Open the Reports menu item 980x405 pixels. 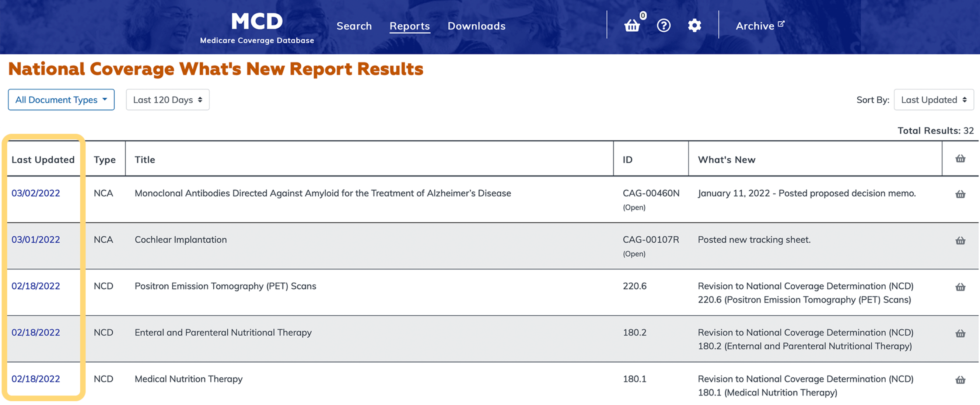coord(409,26)
